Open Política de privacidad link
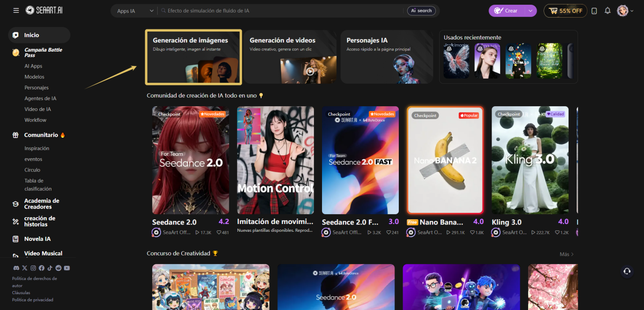This screenshot has height=310, width=644. (33, 300)
